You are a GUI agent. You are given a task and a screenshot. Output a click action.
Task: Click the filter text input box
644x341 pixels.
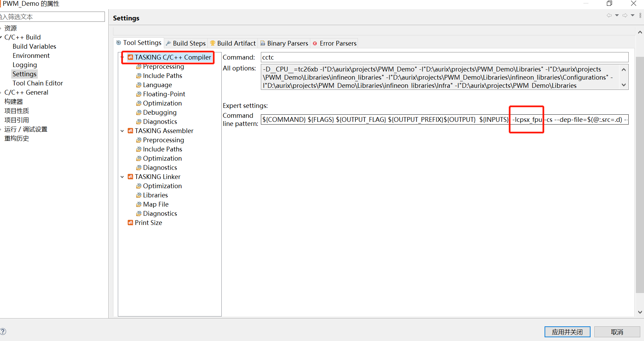point(52,17)
